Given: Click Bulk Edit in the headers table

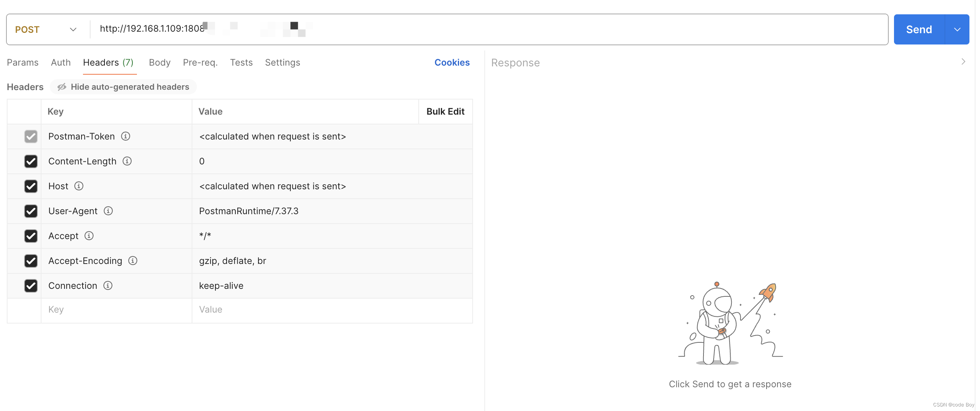Looking at the screenshot, I should [x=445, y=111].
